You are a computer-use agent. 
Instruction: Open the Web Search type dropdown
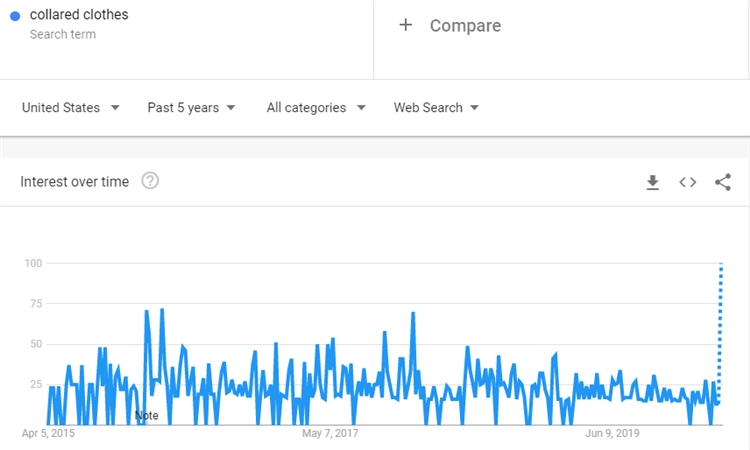[436, 107]
